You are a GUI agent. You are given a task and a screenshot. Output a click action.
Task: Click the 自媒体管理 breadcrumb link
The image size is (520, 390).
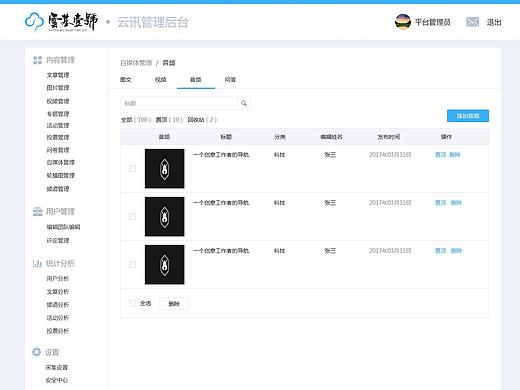coord(136,63)
